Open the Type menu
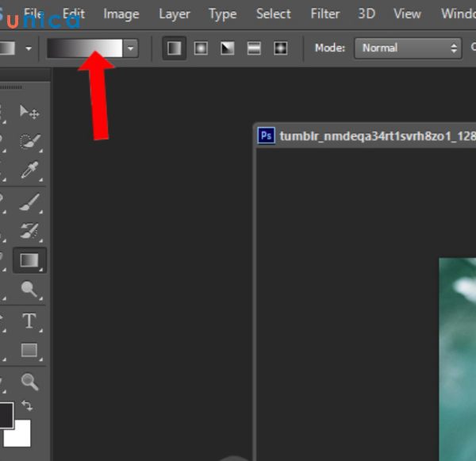The width and height of the screenshot is (476, 461). click(x=222, y=14)
